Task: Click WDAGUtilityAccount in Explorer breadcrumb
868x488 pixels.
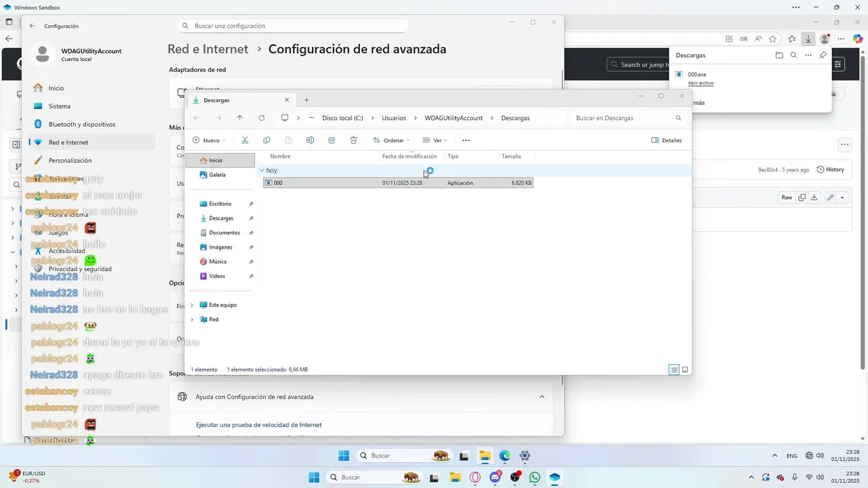Action: 454,118
